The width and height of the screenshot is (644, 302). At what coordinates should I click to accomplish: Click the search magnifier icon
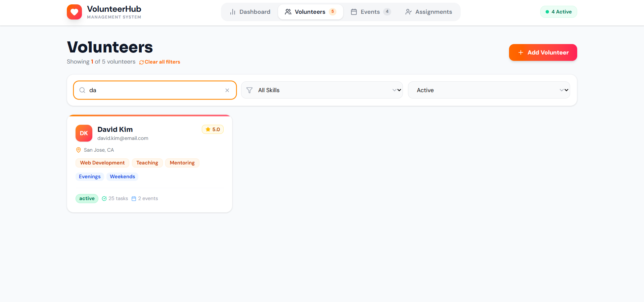pos(82,90)
